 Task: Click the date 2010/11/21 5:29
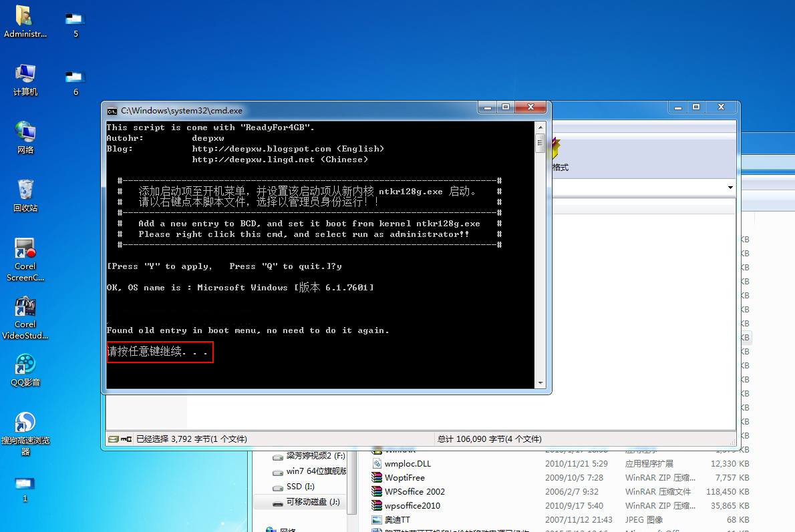point(577,464)
